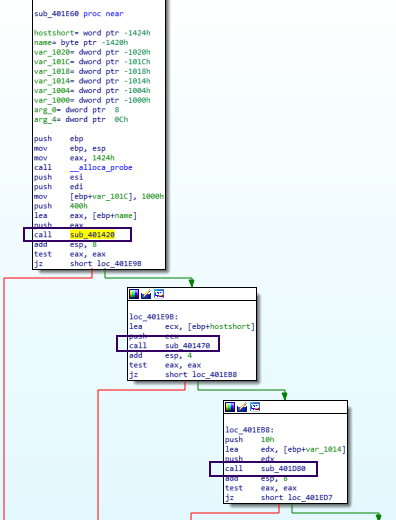The height and width of the screenshot is (520, 396).
Task: Click the loc_401EB8: label
Action: coord(250,430)
